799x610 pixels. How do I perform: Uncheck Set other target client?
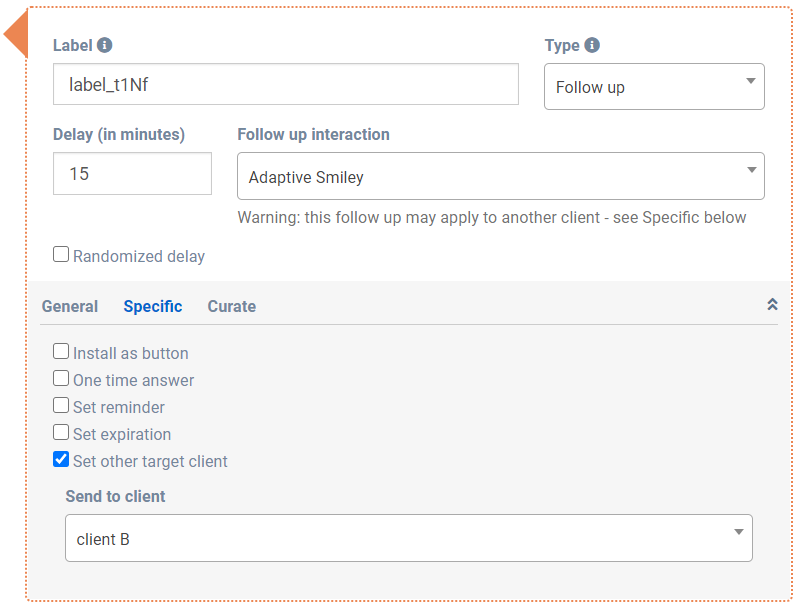pyautogui.click(x=61, y=460)
